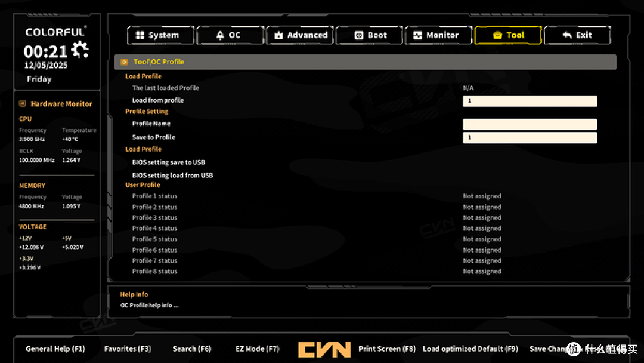Click the Monitor tab waveform icon
Image resolution: width=644 pixels, height=363 pixels.
pos(417,35)
